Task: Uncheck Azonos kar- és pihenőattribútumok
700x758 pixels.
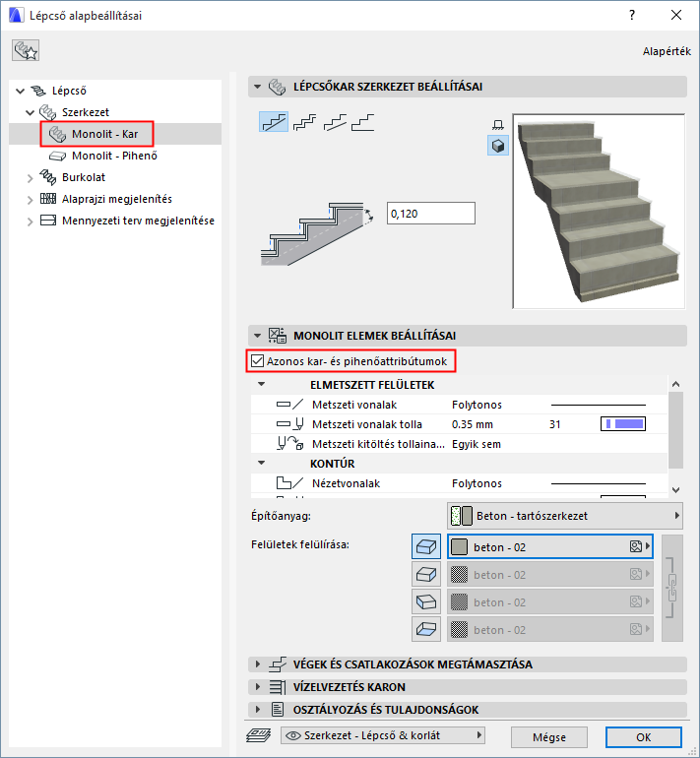Action: 258,360
